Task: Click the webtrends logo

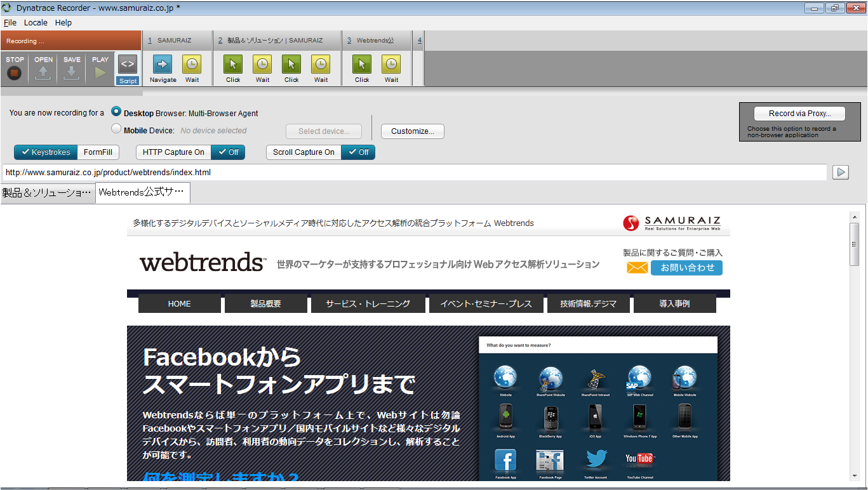Action: pyautogui.click(x=203, y=263)
